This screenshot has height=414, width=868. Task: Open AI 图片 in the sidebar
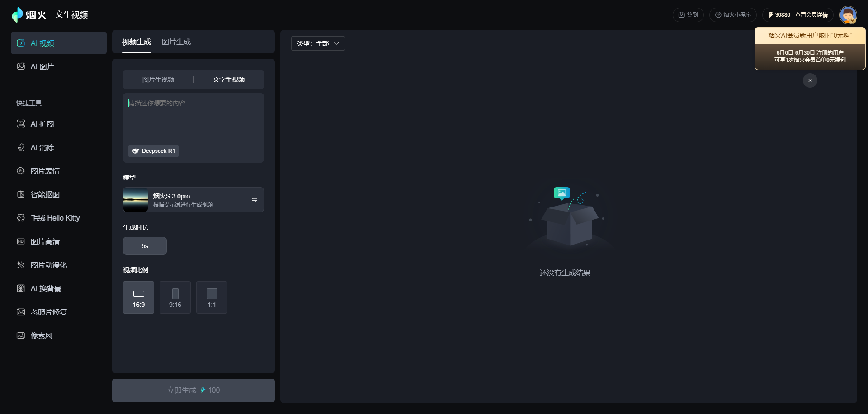(59, 66)
